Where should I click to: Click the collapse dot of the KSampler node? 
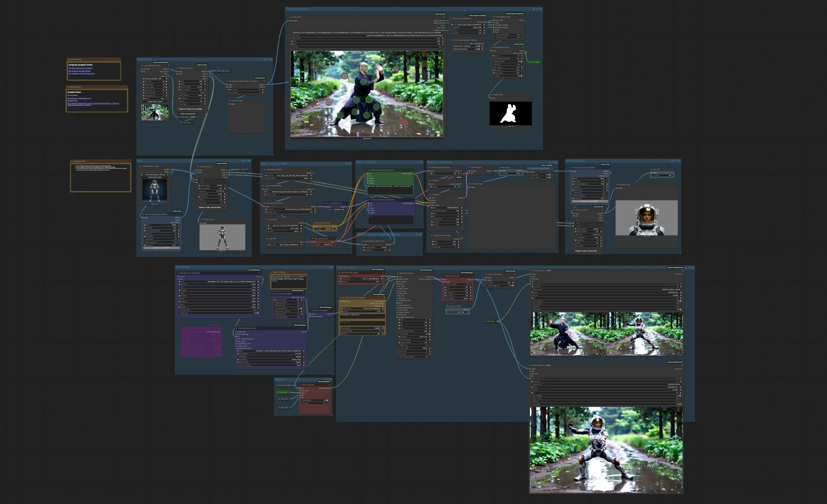click(430, 195)
